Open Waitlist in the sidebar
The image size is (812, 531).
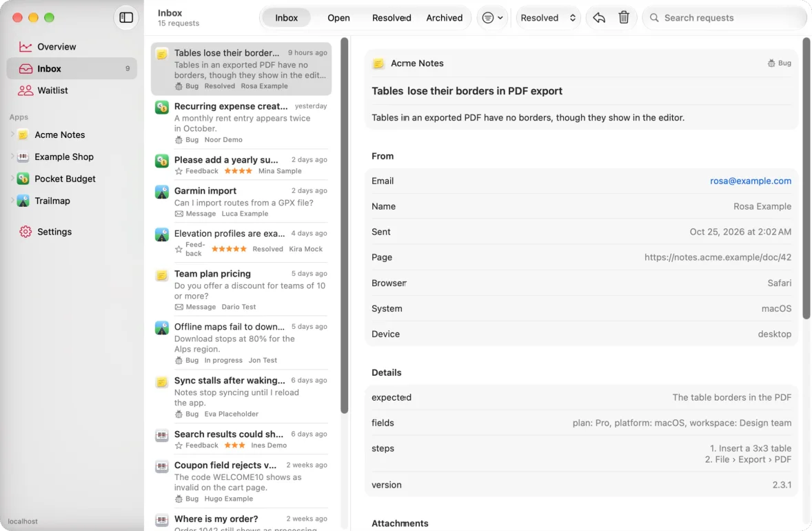tap(72, 90)
